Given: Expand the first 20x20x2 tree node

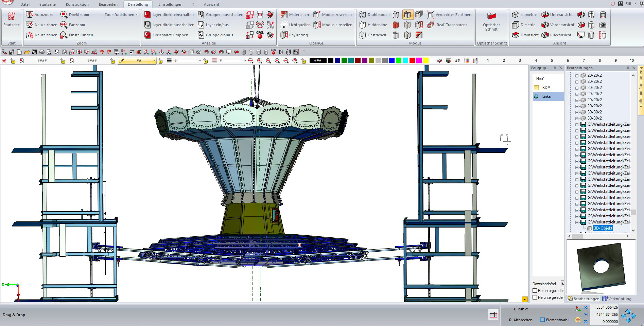Looking at the screenshot, I should [577, 75].
